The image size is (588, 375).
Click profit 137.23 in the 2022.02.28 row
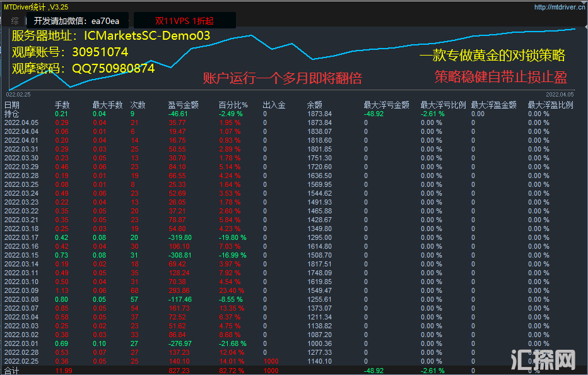(x=179, y=352)
